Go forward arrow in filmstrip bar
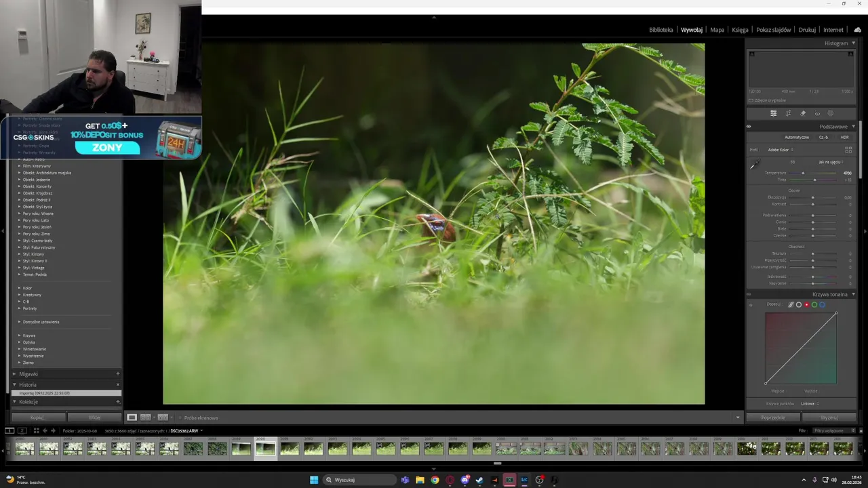This screenshot has width=868, height=488. pyautogui.click(x=54, y=430)
